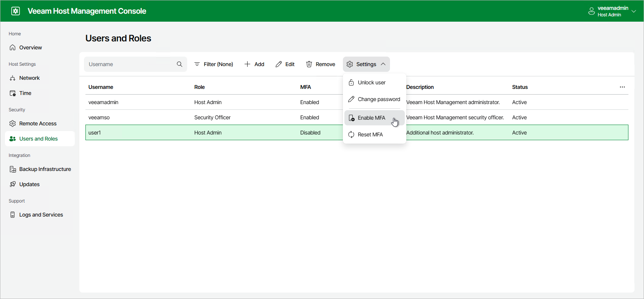Select Reset MFA from the menu
The image size is (644, 299).
[x=374, y=134]
